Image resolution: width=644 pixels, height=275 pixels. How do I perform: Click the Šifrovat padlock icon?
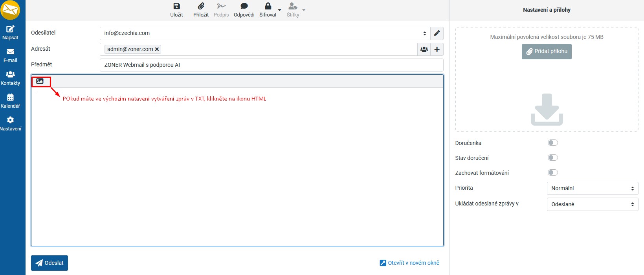click(x=268, y=6)
